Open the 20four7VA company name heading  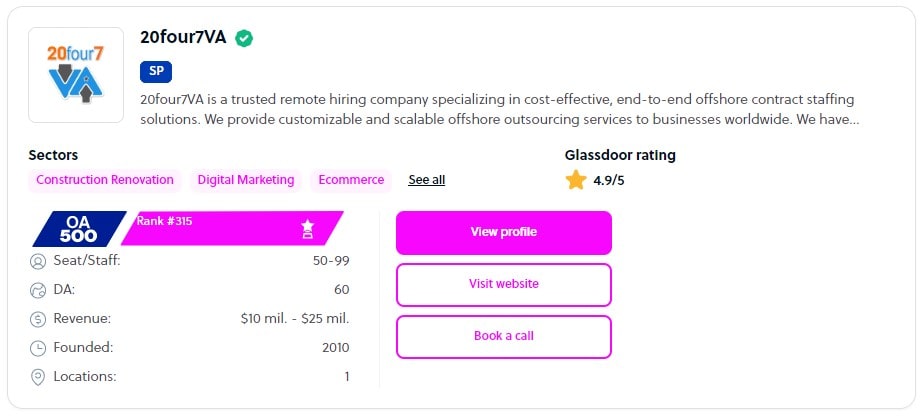pyautogui.click(x=183, y=38)
